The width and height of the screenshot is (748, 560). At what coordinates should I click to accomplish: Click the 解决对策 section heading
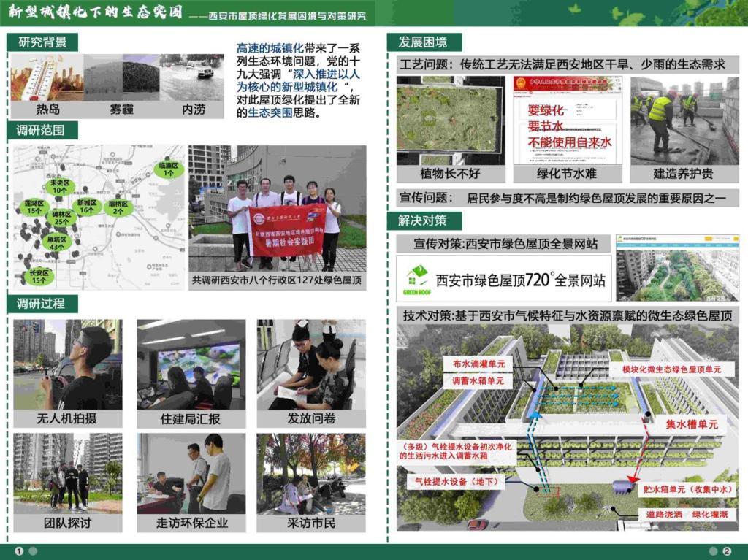click(423, 220)
